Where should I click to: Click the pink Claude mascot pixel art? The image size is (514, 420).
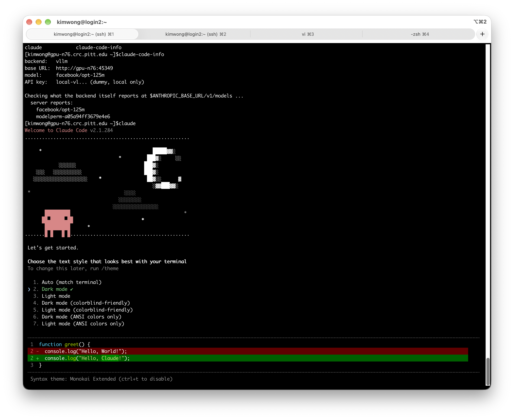pyautogui.click(x=57, y=223)
